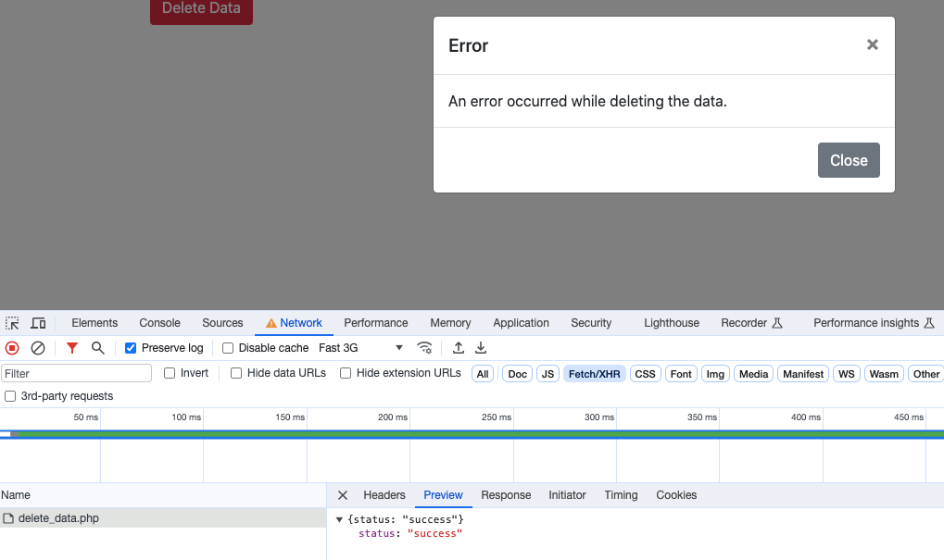The image size is (944, 560).
Task: Enable Disable cache checkbox
Action: click(228, 348)
